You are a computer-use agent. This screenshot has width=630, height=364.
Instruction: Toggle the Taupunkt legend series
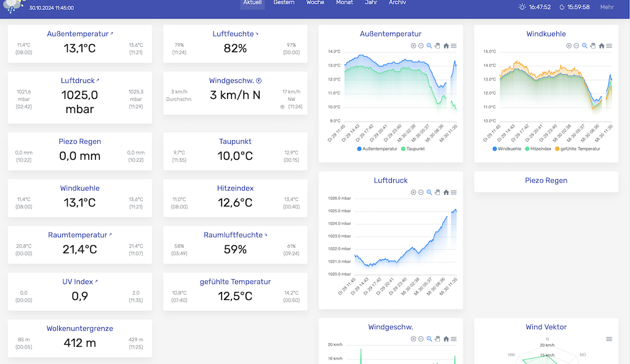pos(413,149)
